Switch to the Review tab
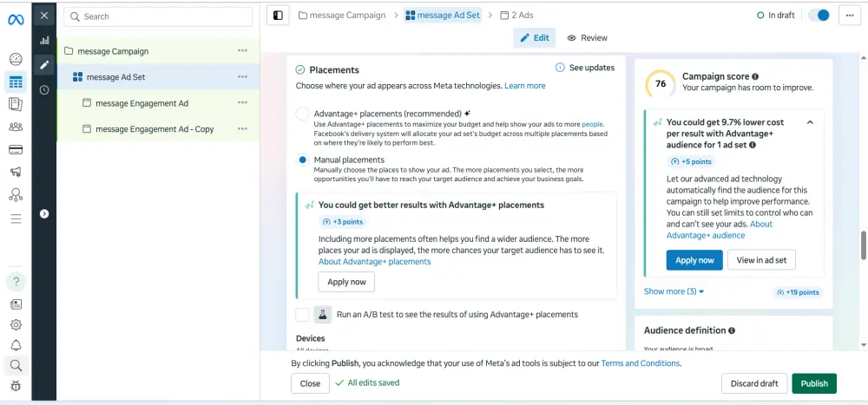The image size is (868, 405). [x=588, y=38]
